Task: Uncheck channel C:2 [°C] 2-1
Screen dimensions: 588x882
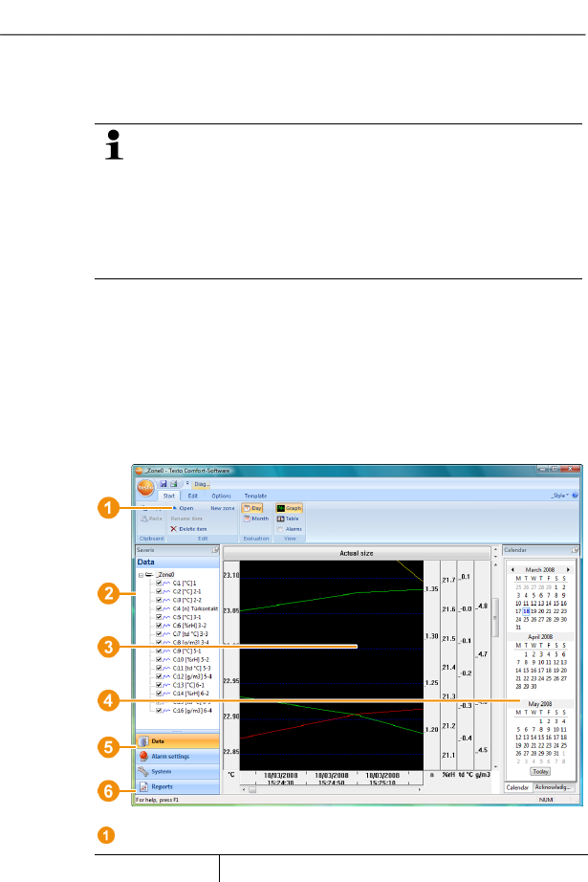Action: (159, 592)
